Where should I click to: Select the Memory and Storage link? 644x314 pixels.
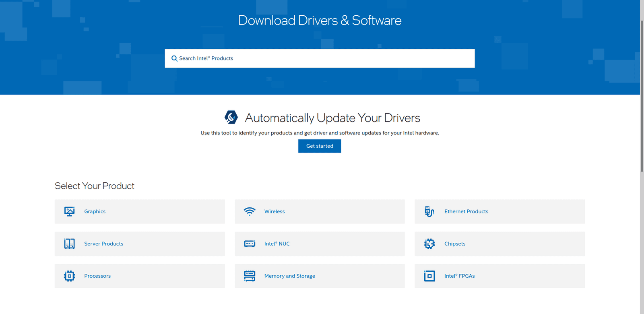tap(290, 276)
